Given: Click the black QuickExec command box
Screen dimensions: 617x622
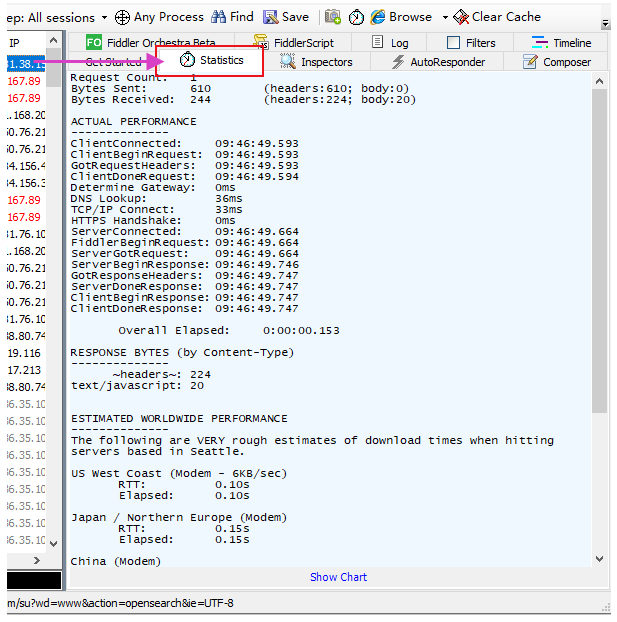Looking at the screenshot, I should pos(34,580).
